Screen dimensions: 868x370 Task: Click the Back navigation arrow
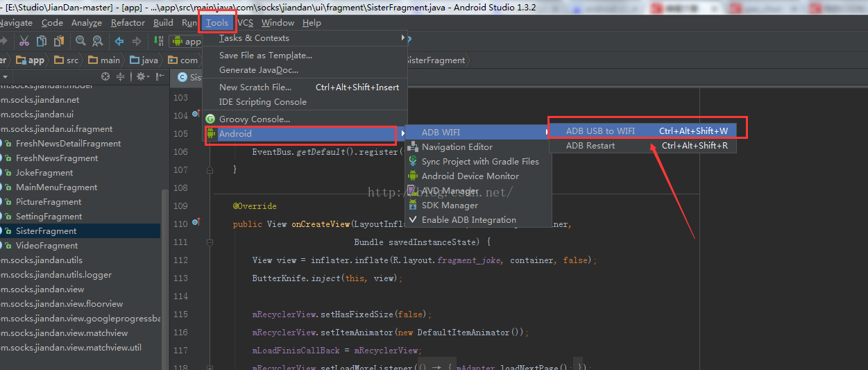click(119, 41)
